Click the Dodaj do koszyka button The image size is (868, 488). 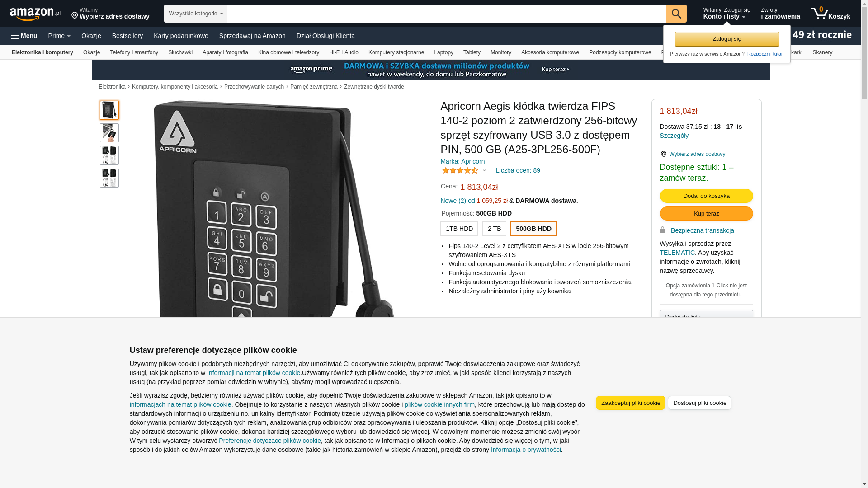click(x=706, y=196)
